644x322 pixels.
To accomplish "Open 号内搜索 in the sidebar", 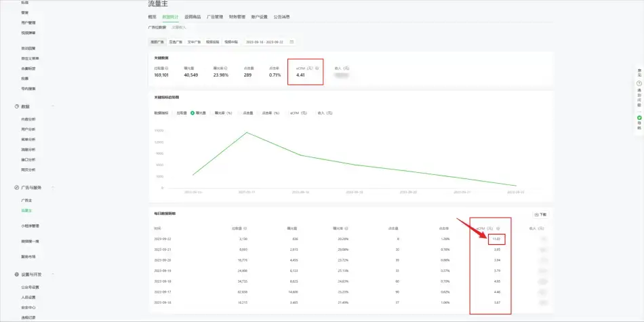I will [28, 89].
